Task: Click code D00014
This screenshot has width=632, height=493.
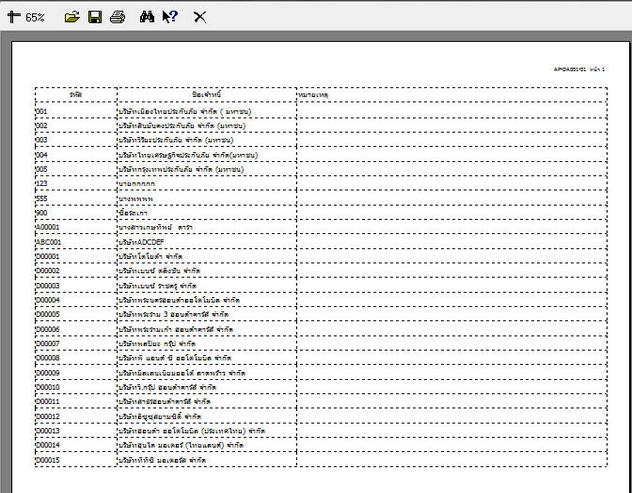Action: point(48,445)
